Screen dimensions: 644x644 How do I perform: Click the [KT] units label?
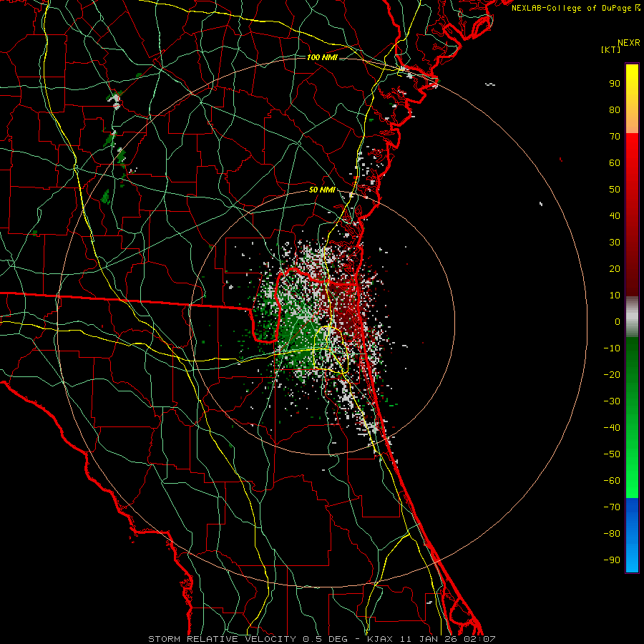tap(610, 49)
